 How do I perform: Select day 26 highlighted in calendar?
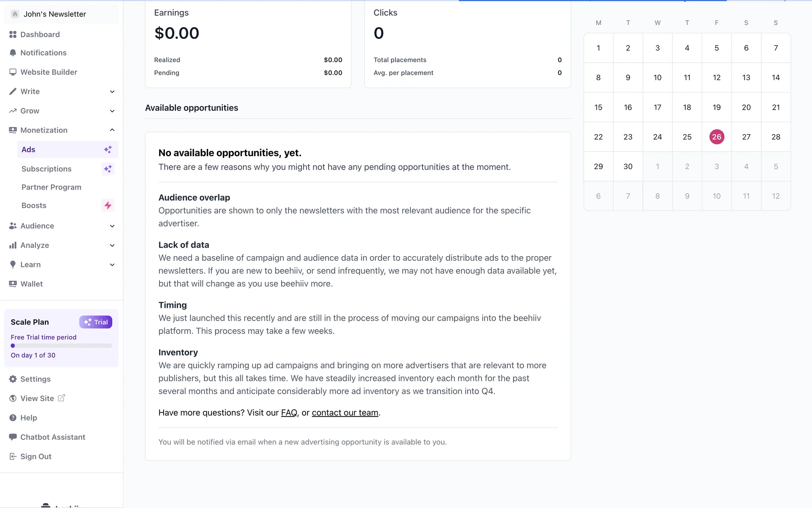point(716,137)
